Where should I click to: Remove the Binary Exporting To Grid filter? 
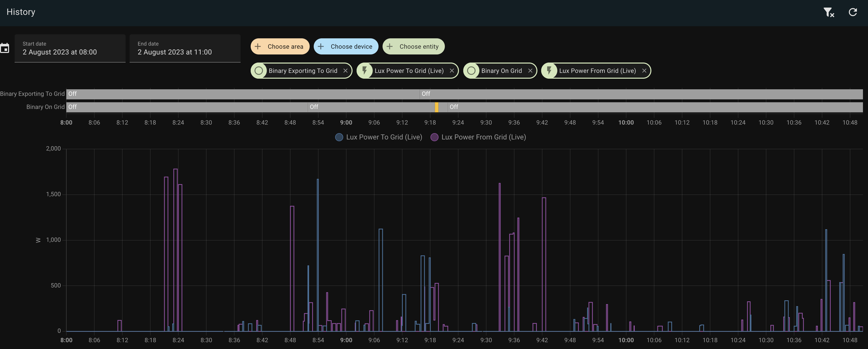[346, 71]
